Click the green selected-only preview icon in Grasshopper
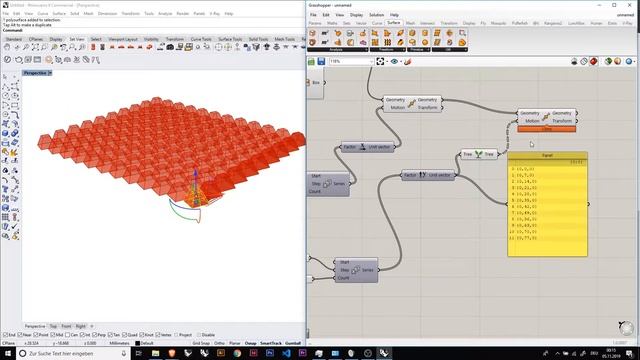This screenshot has height=360, width=640. click(x=608, y=61)
